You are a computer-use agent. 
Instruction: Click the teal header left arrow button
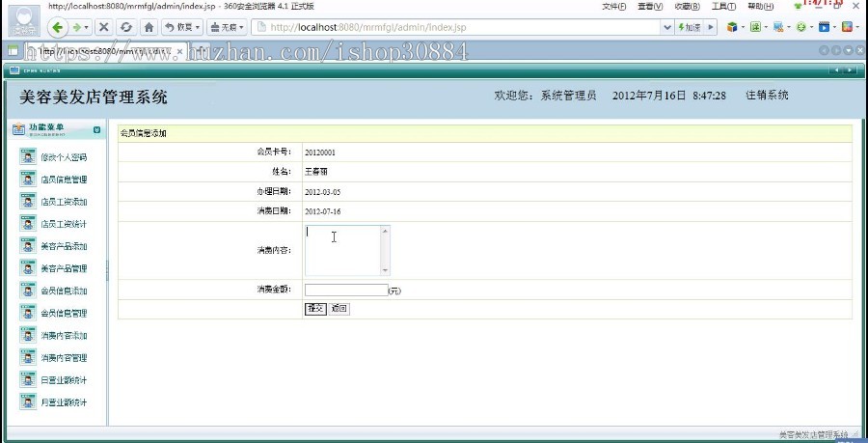point(835,70)
